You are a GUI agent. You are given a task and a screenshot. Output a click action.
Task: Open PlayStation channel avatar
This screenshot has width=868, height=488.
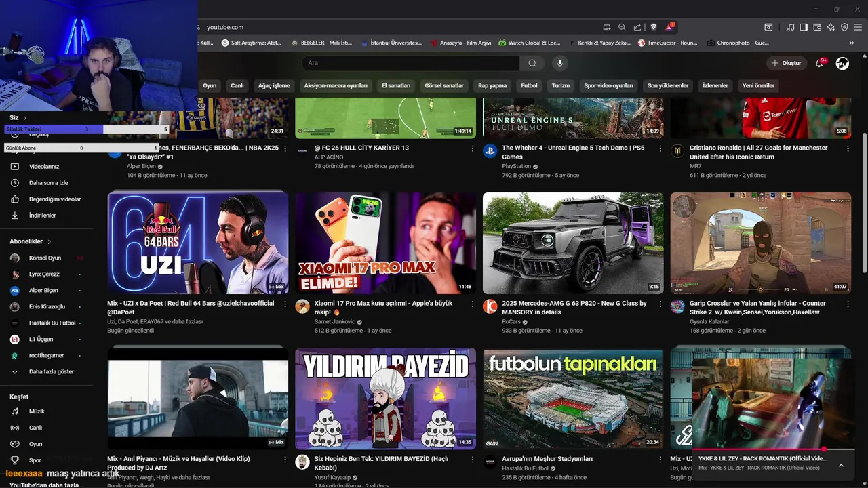tap(490, 150)
